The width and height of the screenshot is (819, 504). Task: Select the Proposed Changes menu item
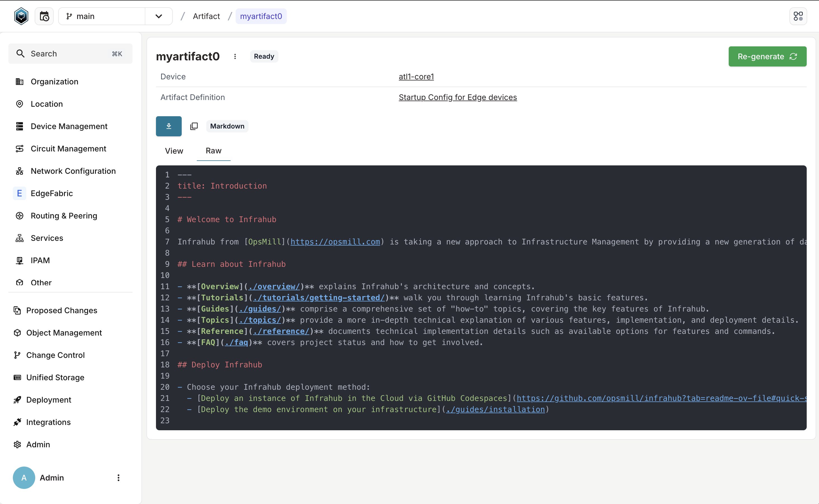pos(61,310)
